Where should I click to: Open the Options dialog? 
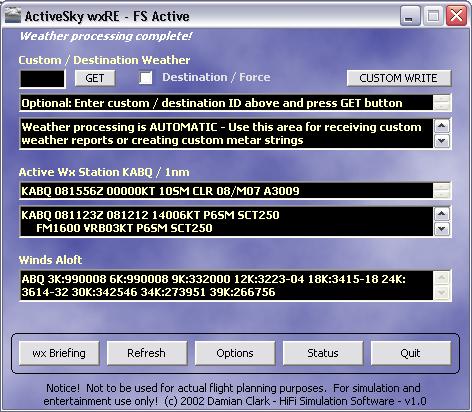tap(235, 353)
